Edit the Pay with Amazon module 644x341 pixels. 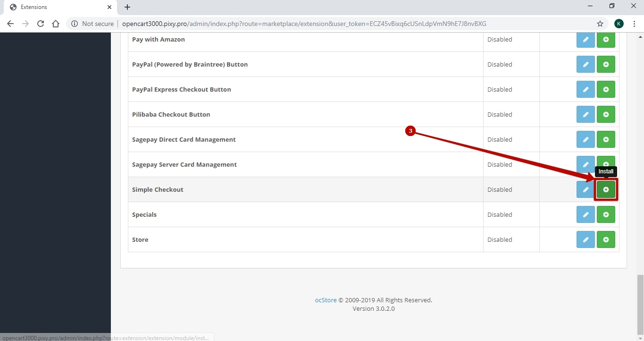585,40
